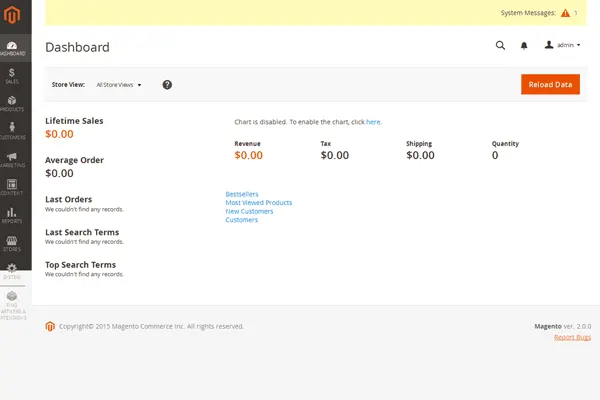Open Find Partners & Extensions
This screenshot has width=600, height=400.
tap(12, 302)
